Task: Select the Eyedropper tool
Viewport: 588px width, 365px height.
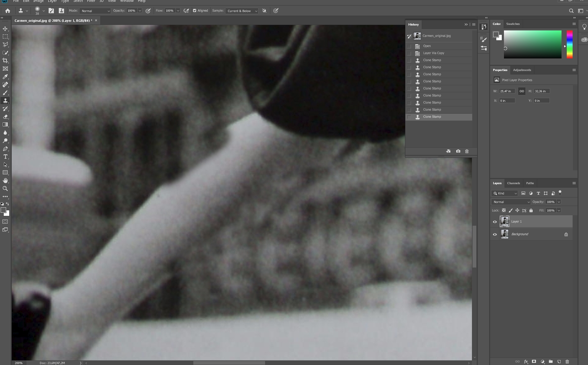Action: [x=5, y=77]
